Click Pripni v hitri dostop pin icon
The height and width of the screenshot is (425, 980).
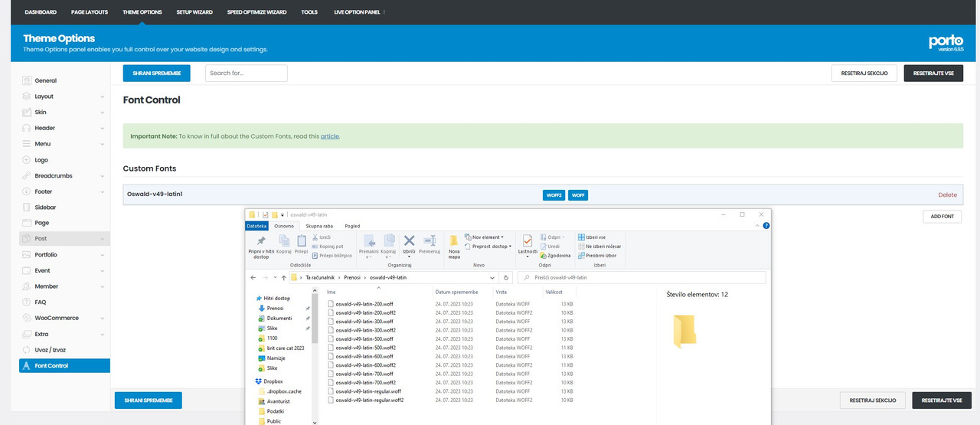[x=261, y=241]
